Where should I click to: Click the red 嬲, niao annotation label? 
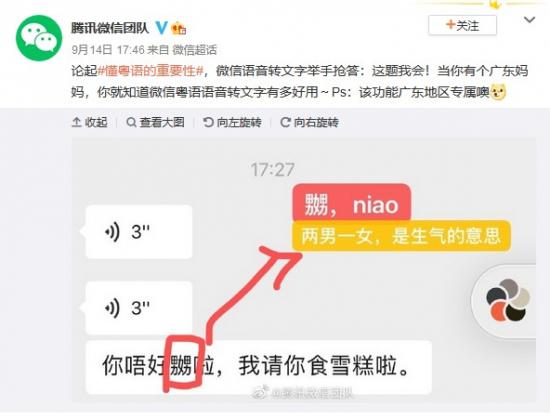pos(352,204)
